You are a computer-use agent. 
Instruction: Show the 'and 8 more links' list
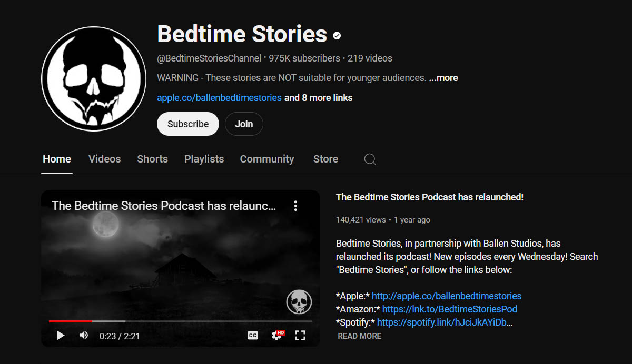(319, 98)
